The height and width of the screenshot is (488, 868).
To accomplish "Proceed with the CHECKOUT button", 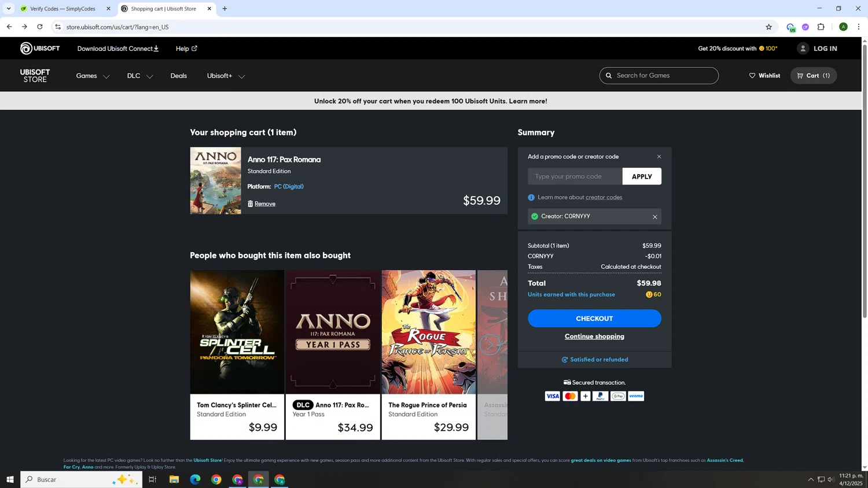I will (x=594, y=319).
